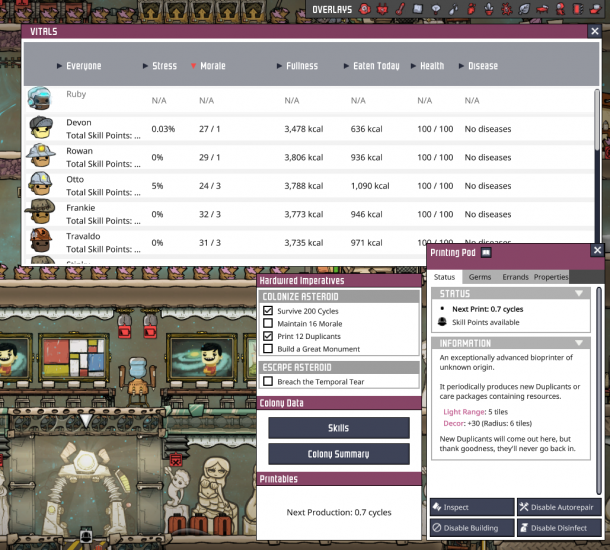Toggle Breach the Temporal Tear checkbox
The height and width of the screenshot is (550, 610).
(268, 381)
